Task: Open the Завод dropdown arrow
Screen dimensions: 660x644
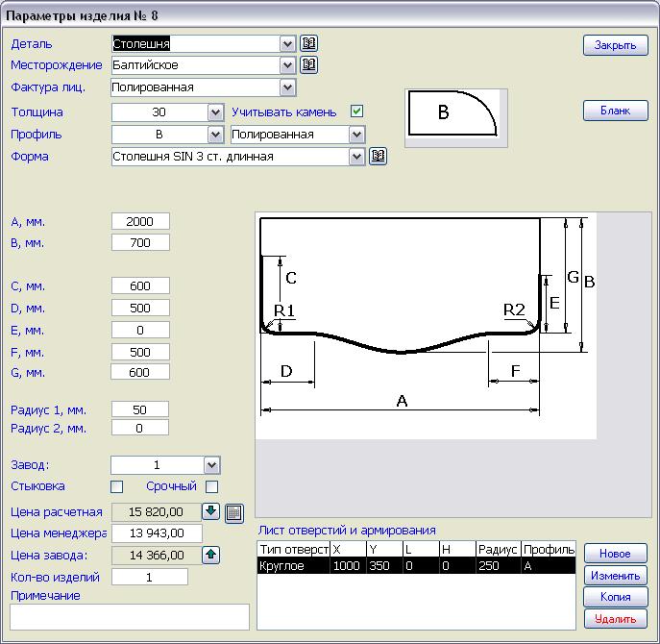Action: coord(211,465)
